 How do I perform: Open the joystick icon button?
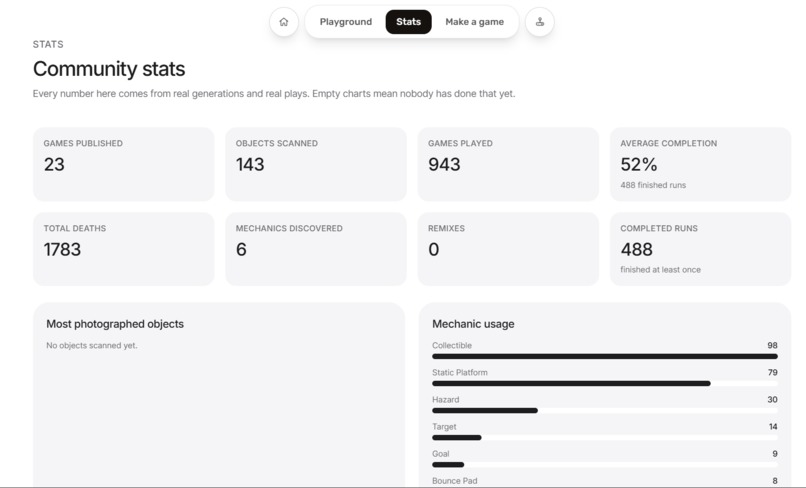tap(540, 22)
